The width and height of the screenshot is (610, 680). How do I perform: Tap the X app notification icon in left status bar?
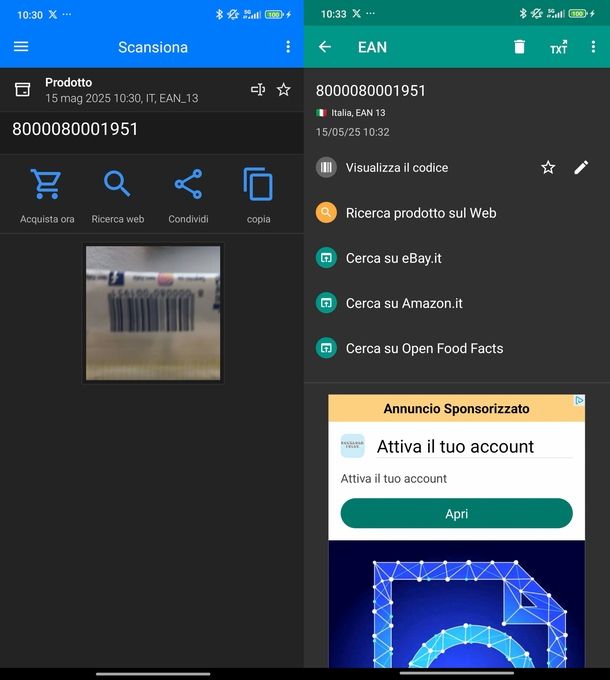[x=52, y=14]
